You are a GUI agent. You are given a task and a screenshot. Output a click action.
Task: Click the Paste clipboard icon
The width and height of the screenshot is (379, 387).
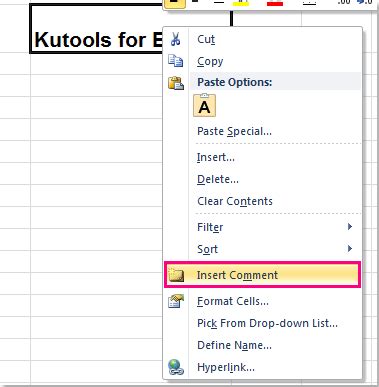(176, 83)
